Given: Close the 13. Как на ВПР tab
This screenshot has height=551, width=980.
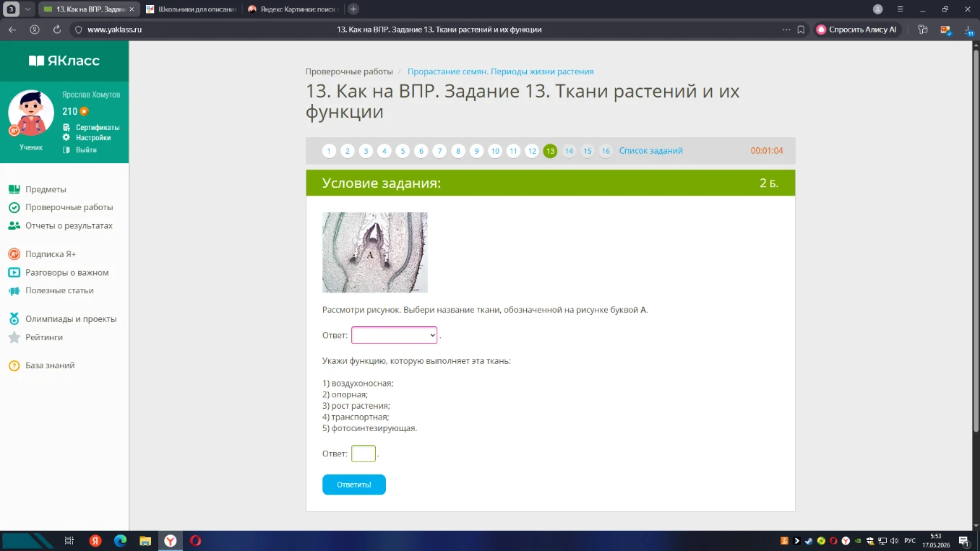Looking at the screenshot, I should 133,9.
